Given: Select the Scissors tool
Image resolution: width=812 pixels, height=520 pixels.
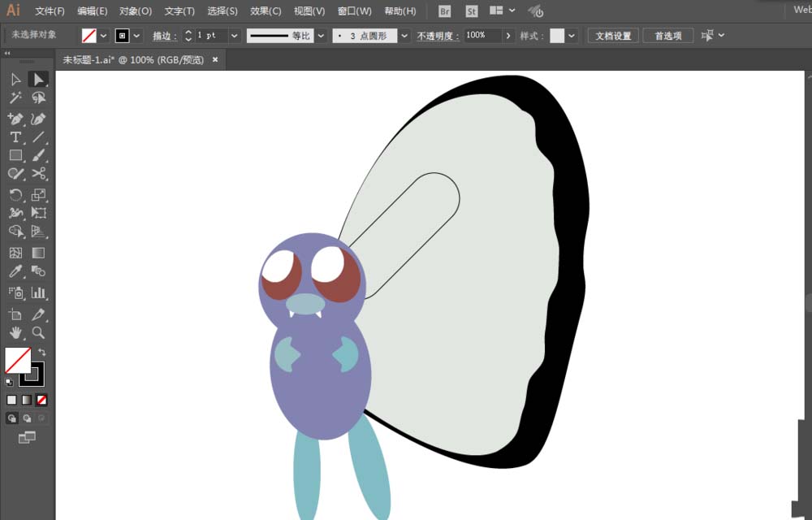Looking at the screenshot, I should pyautogui.click(x=38, y=174).
